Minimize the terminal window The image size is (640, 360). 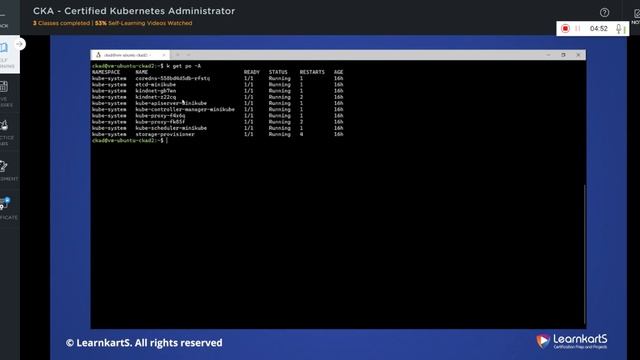pos(548,55)
